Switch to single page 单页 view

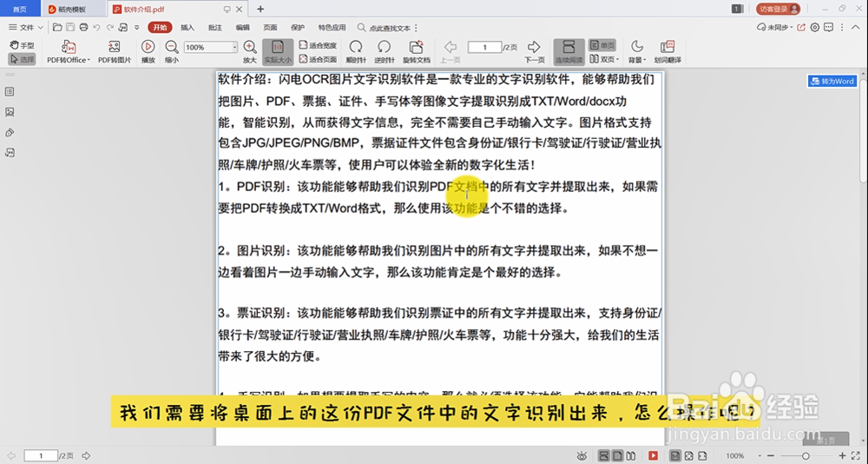click(x=602, y=45)
